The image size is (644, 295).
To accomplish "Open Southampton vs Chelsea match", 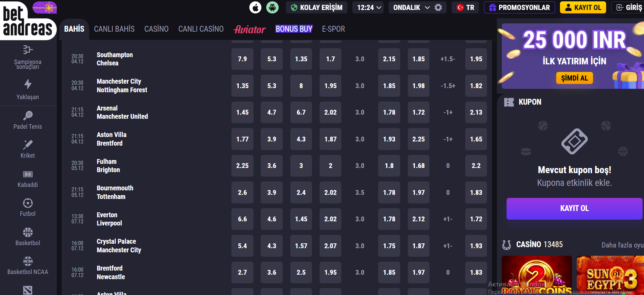I will 115,59.
